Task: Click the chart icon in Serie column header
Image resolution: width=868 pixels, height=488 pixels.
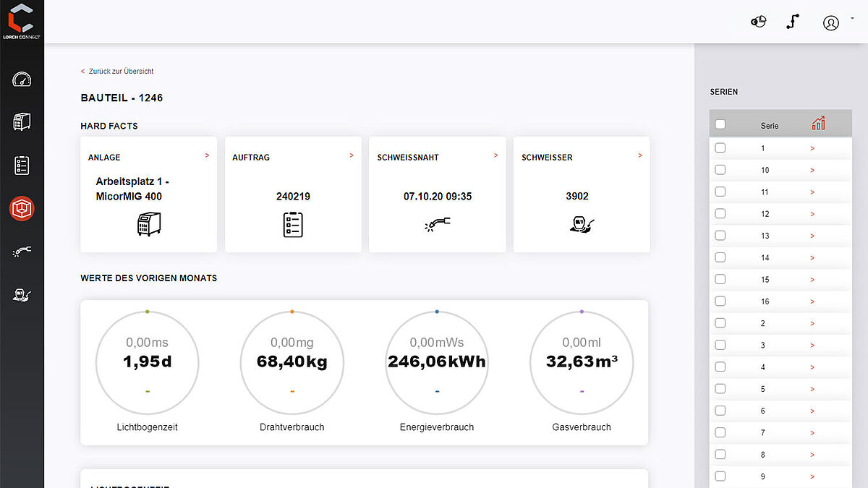Action: tap(818, 123)
